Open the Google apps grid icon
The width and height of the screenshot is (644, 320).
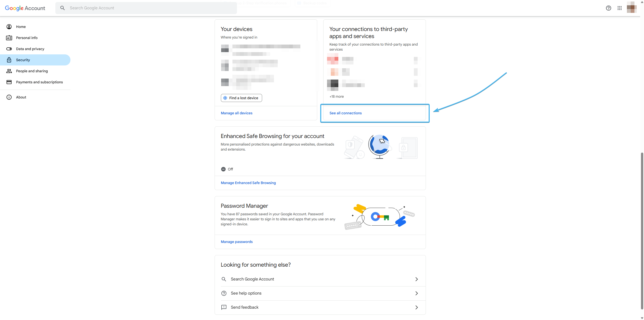tap(619, 8)
